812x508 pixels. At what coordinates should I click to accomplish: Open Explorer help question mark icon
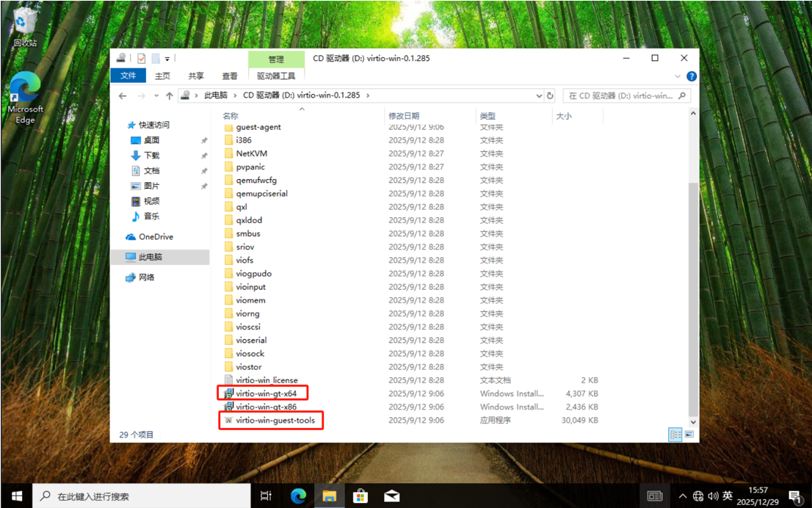tap(691, 76)
